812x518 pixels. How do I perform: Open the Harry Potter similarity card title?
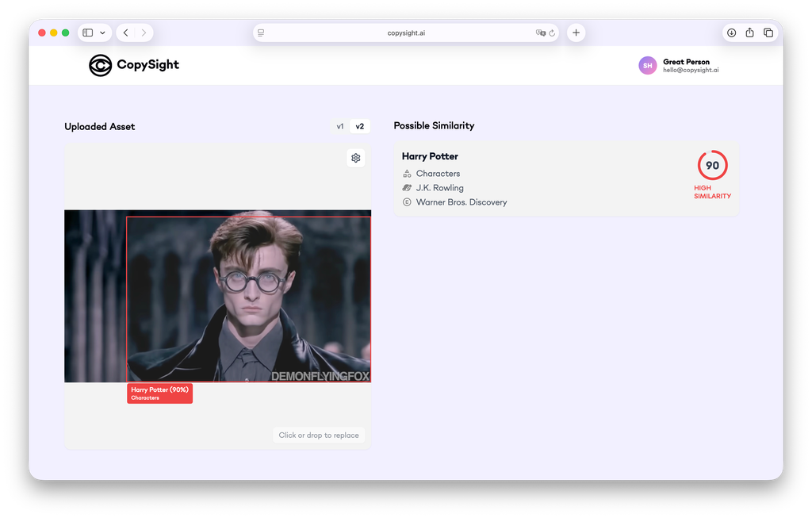click(430, 156)
